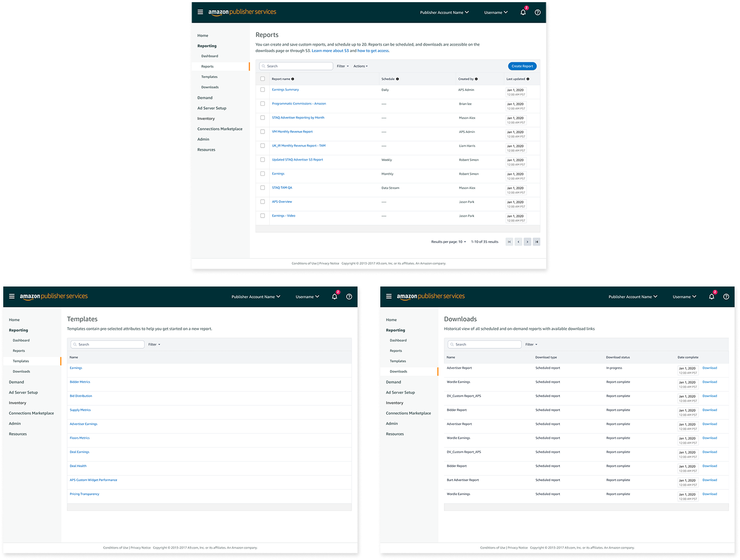Click info icon next to Report name

[293, 79]
